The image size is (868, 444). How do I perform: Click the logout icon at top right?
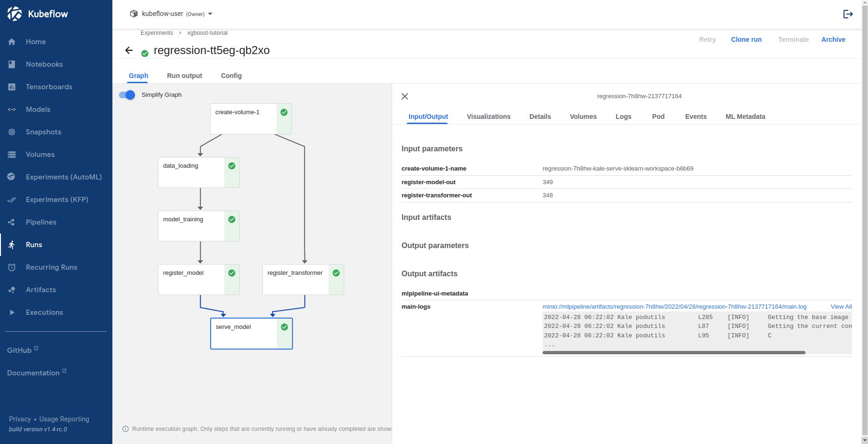pos(848,14)
